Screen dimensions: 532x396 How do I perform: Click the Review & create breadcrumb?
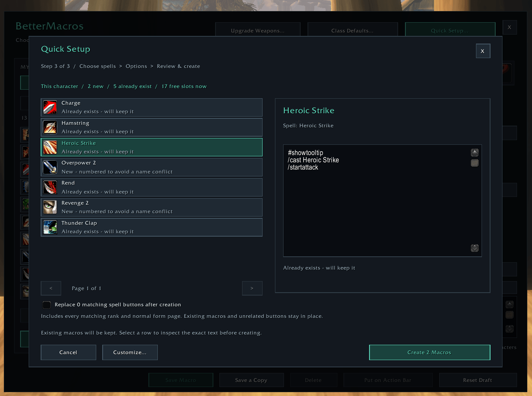[x=178, y=66]
